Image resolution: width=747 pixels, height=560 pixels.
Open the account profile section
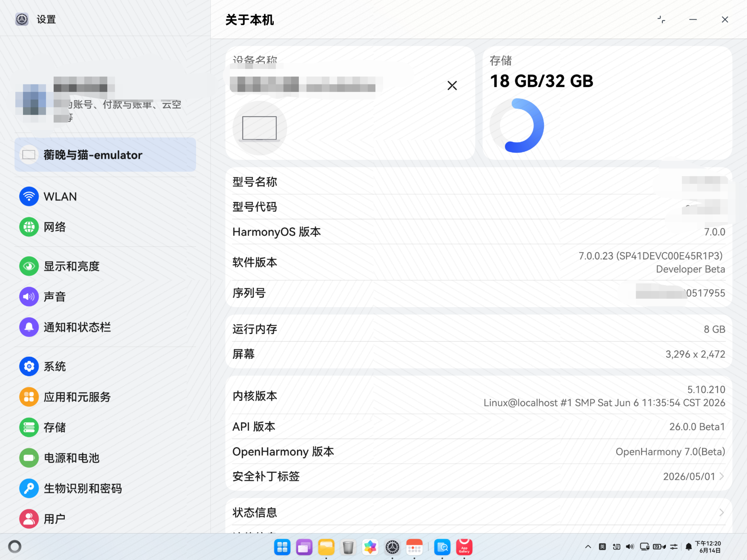(105, 100)
